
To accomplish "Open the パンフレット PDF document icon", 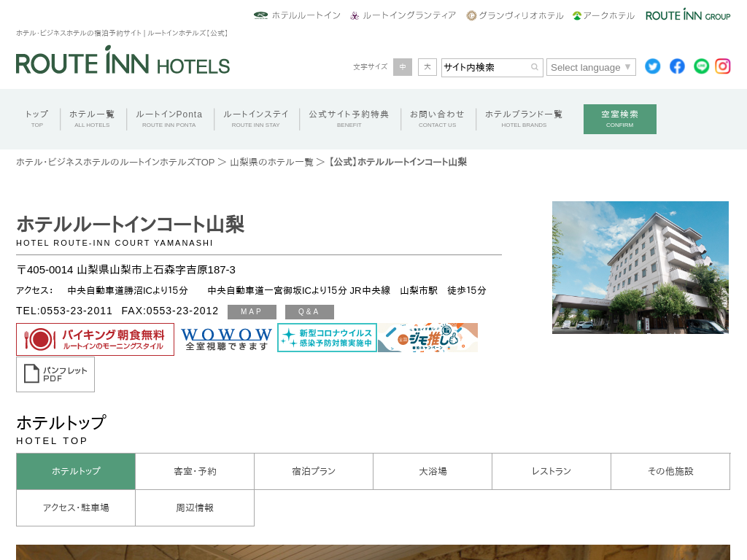I will pyautogui.click(x=55, y=374).
